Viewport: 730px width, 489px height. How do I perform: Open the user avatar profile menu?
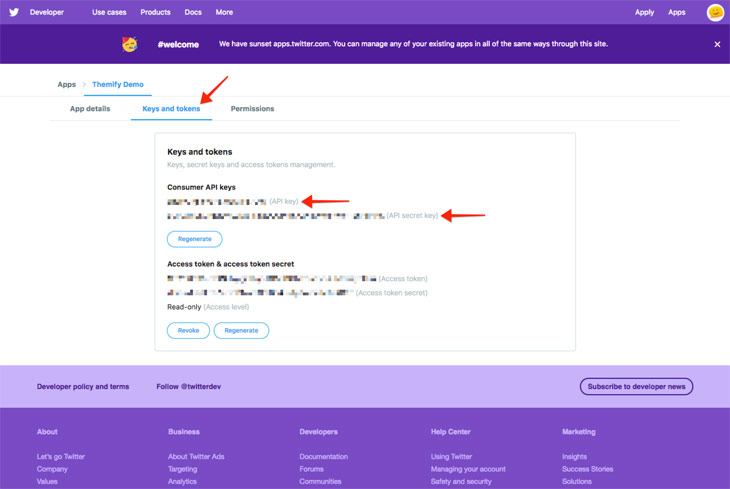click(x=715, y=12)
